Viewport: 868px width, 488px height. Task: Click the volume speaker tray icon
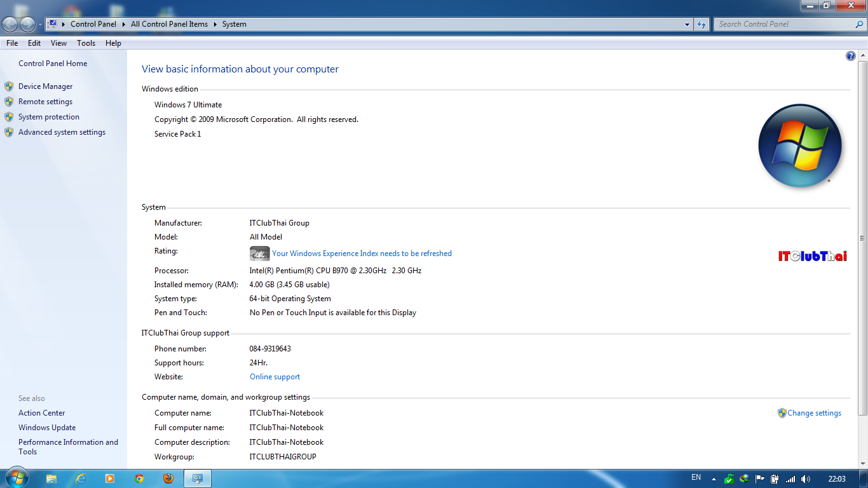806,478
